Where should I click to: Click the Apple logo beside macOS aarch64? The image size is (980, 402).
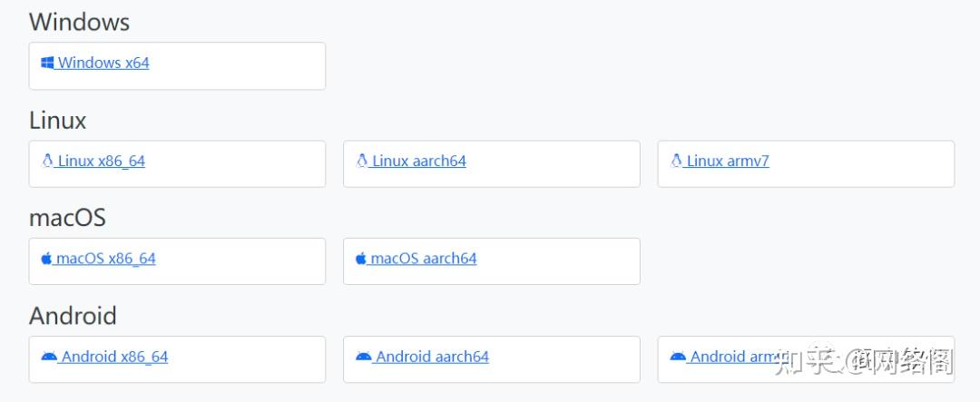coord(361,259)
